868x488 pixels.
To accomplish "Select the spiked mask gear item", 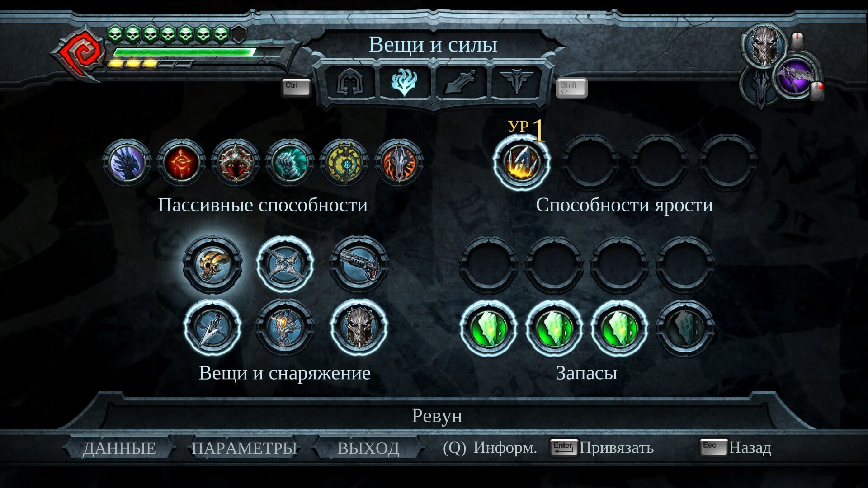I will 359,327.
